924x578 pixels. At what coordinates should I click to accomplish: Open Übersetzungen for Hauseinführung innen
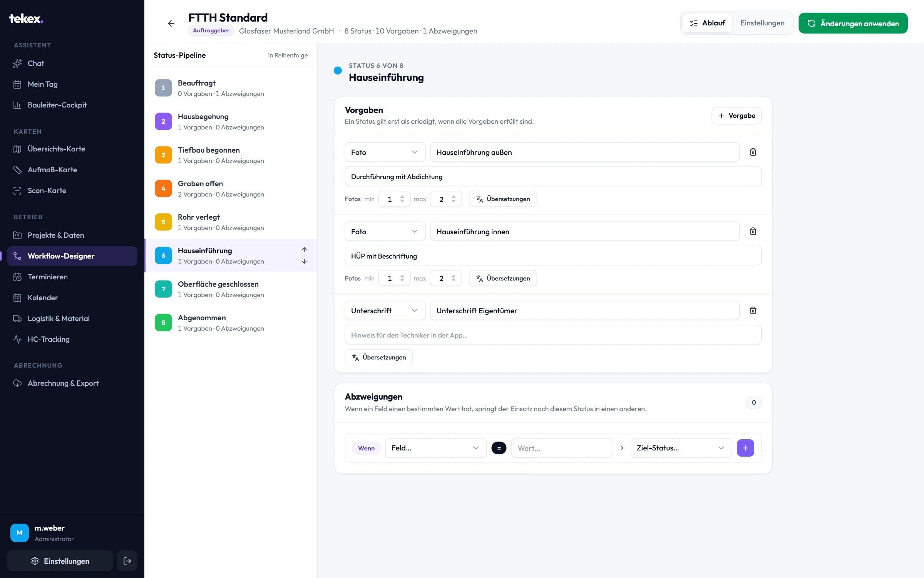(503, 278)
